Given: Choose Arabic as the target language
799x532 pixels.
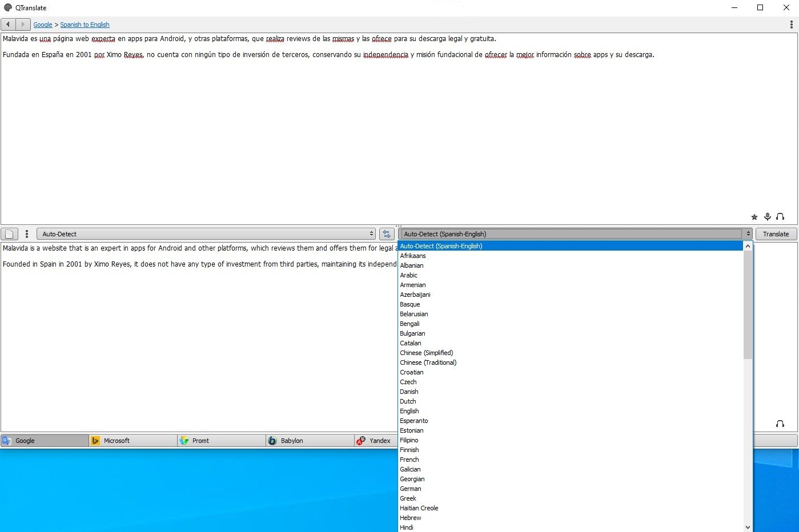Looking at the screenshot, I should tap(571, 275).
